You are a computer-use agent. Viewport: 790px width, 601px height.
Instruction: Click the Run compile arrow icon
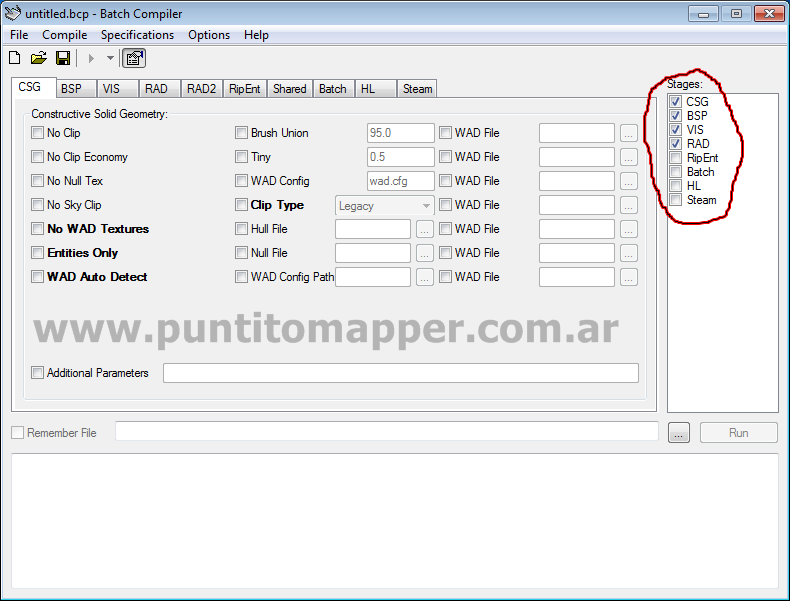point(91,58)
